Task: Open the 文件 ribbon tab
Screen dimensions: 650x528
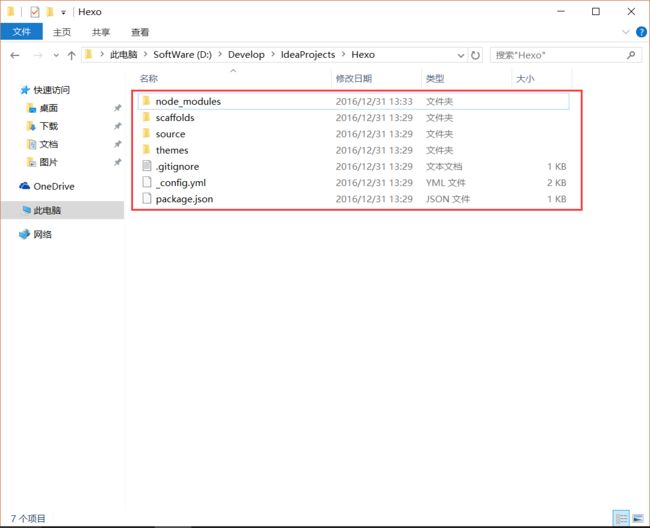Action: point(21,32)
